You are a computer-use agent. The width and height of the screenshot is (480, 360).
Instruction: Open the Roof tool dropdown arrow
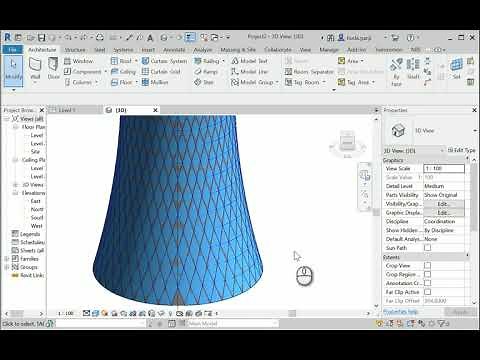point(136,61)
